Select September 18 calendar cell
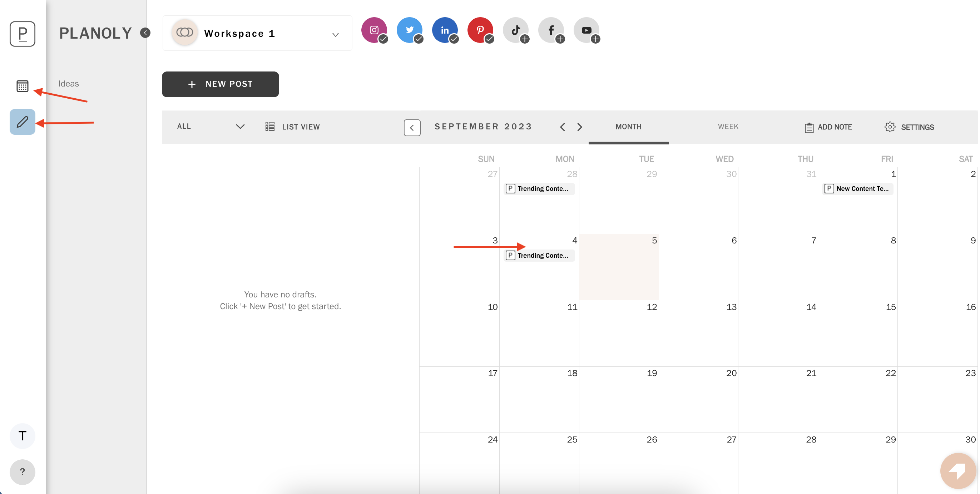Screen dimensions: 980x494 point(539,400)
